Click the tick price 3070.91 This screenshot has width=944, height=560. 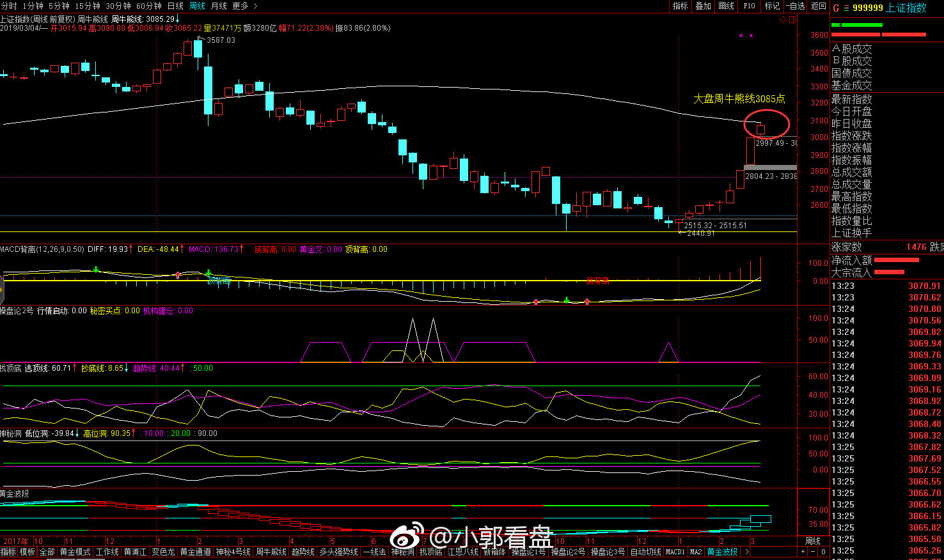click(x=925, y=286)
